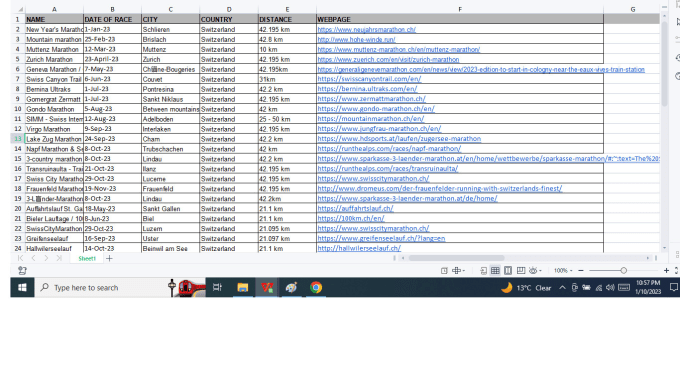This screenshot has height=382, width=680.
Task: Select the cell 'Greifenseelauf'
Action: point(54,238)
